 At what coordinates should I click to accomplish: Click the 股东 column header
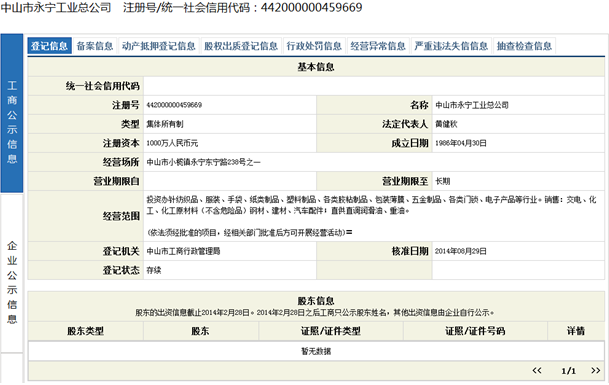pyautogui.click(x=200, y=331)
